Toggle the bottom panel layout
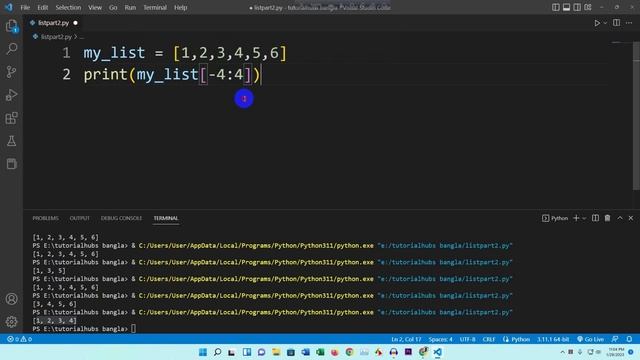Image resolution: width=640 pixels, height=360 pixels. click(567, 7)
